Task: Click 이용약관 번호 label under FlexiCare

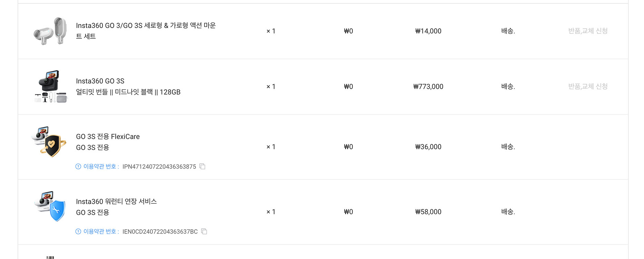Action: tap(100, 166)
